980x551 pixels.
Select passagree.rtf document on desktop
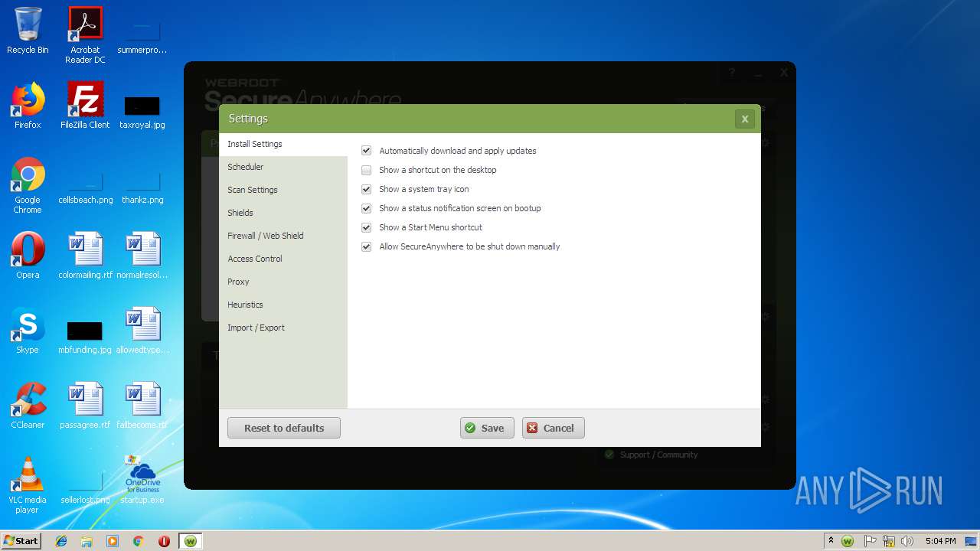[85, 406]
